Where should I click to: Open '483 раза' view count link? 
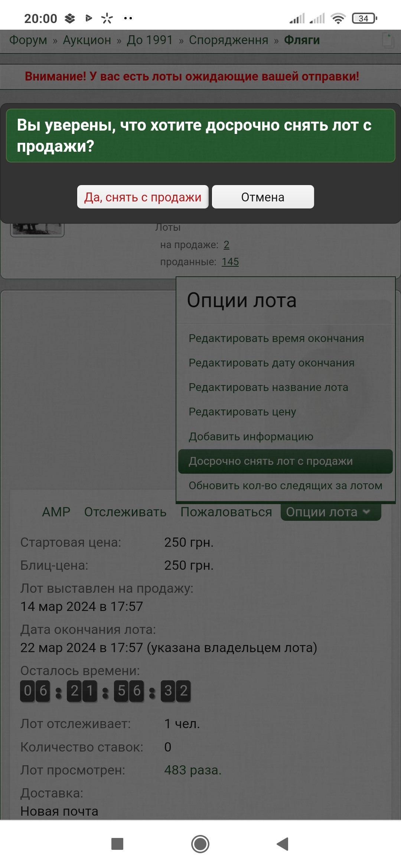[x=193, y=770]
